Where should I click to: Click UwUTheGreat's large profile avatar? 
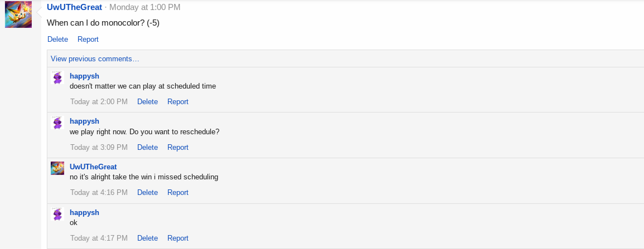18,14
